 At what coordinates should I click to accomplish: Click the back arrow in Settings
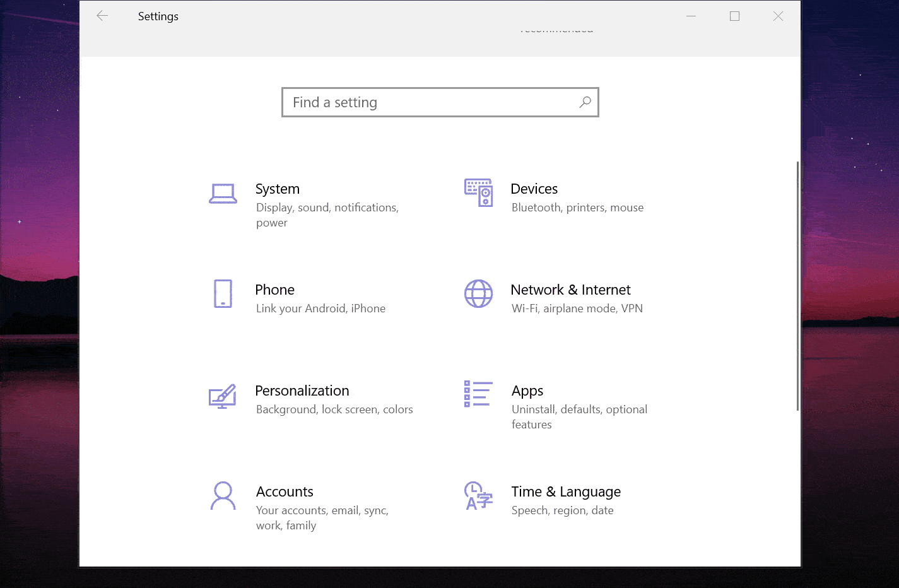[x=102, y=16]
